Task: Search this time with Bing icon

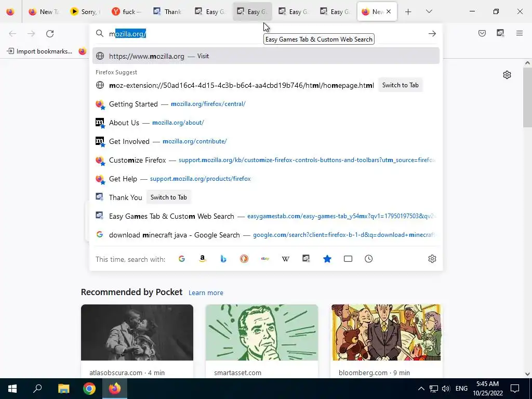Action: click(x=223, y=259)
